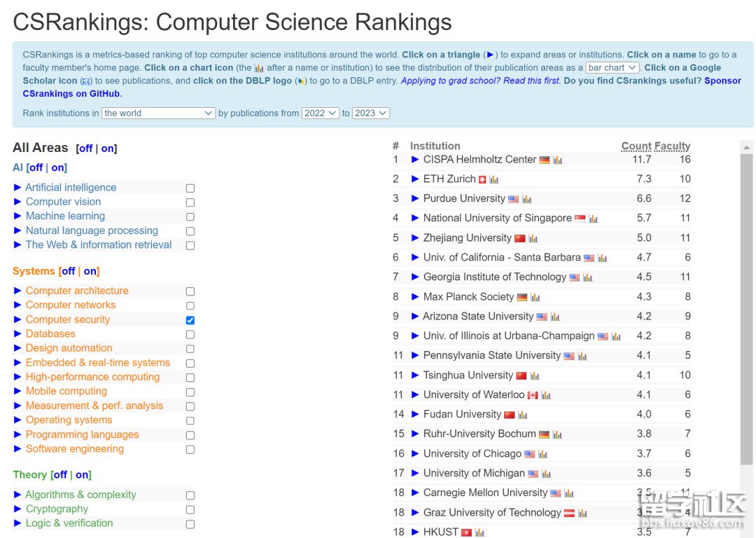Screen dimensions: 756x538
Task: Open the end year dropdown showing 2023
Action: [371, 113]
